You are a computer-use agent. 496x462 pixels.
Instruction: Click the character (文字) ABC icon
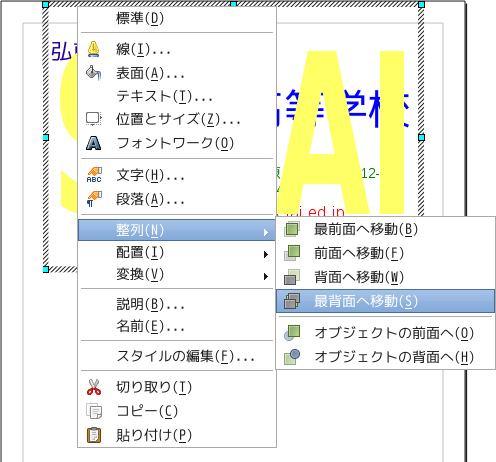pyautogui.click(x=94, y=175)
